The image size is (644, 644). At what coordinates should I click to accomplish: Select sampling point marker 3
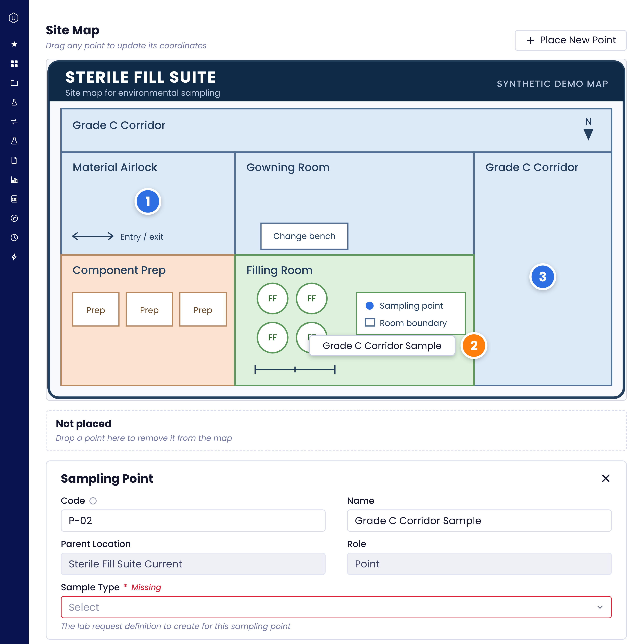(542, 276)
